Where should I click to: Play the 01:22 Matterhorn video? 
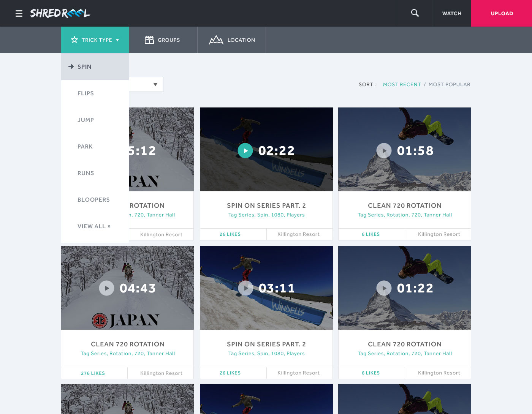pyautogui.click(x=384, y=288)
